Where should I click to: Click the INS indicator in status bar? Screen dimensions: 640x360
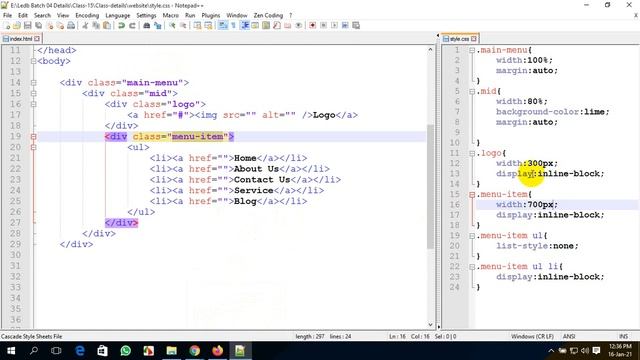(x=623, y=336)
